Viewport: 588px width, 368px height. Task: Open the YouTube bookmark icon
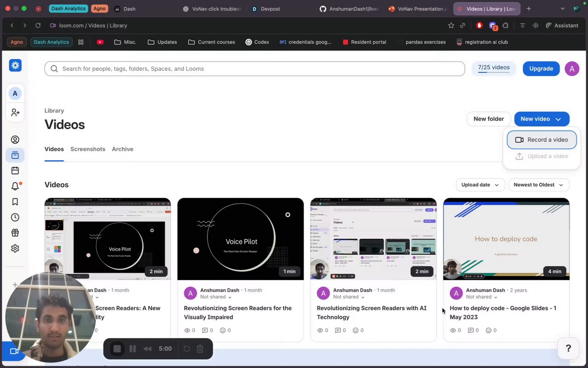[x=100, y=42]
